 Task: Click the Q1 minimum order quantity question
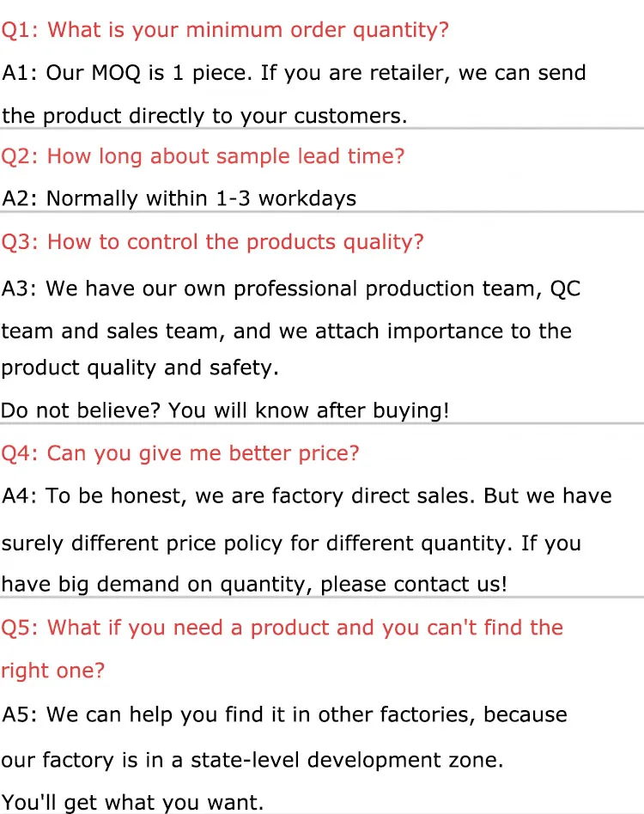(x=225, y=30)
